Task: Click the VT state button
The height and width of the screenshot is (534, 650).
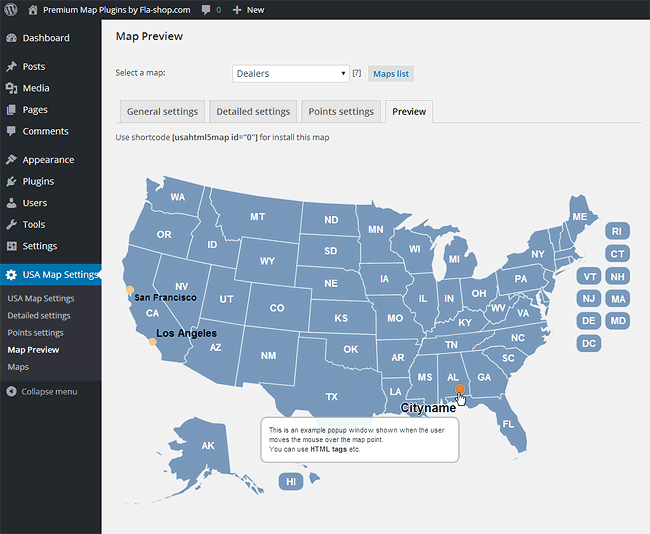Action: tap(589, 277)
